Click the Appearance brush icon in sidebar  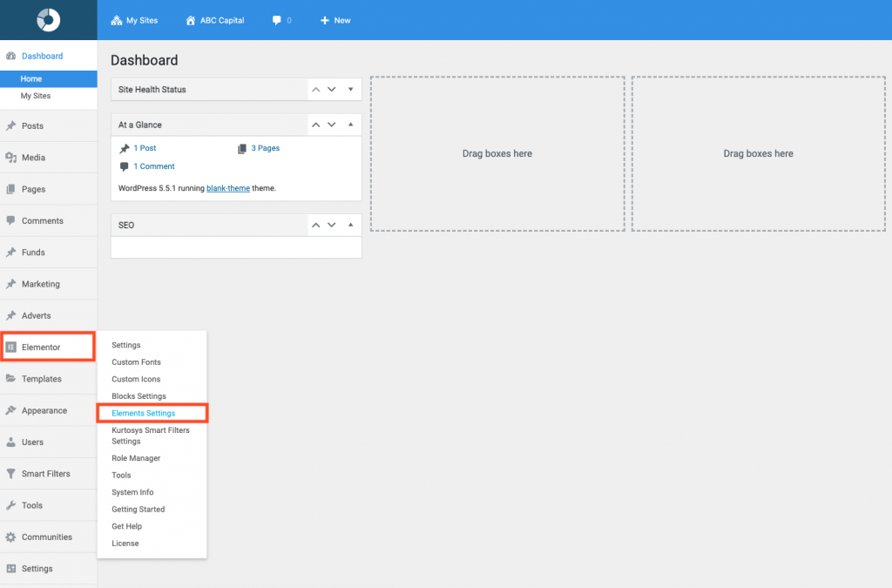point(10,410)
